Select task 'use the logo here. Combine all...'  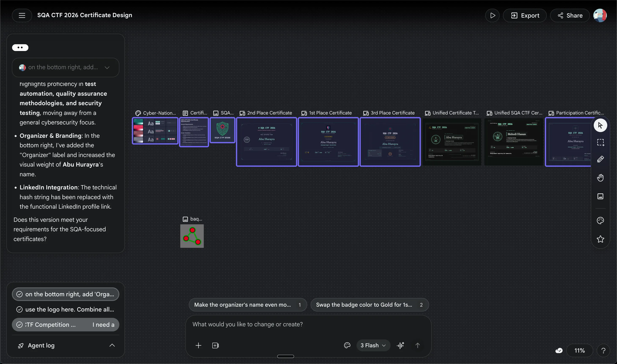[x=65, y=309]
